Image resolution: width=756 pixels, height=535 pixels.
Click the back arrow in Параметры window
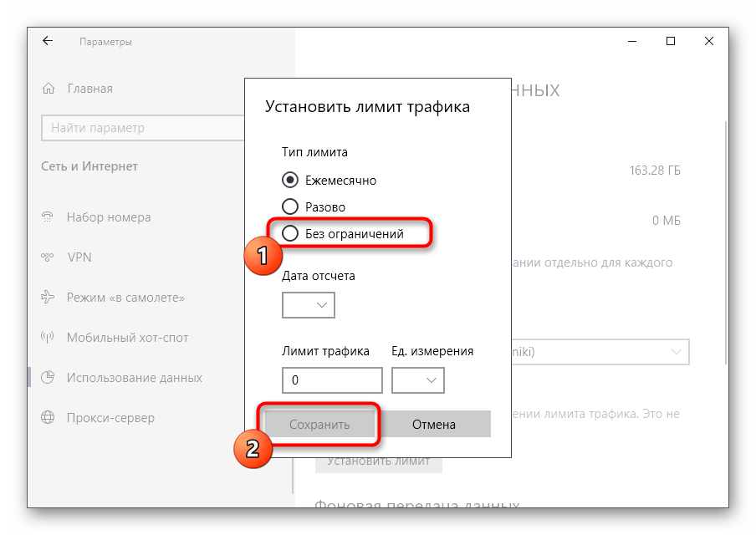[48, 42]
